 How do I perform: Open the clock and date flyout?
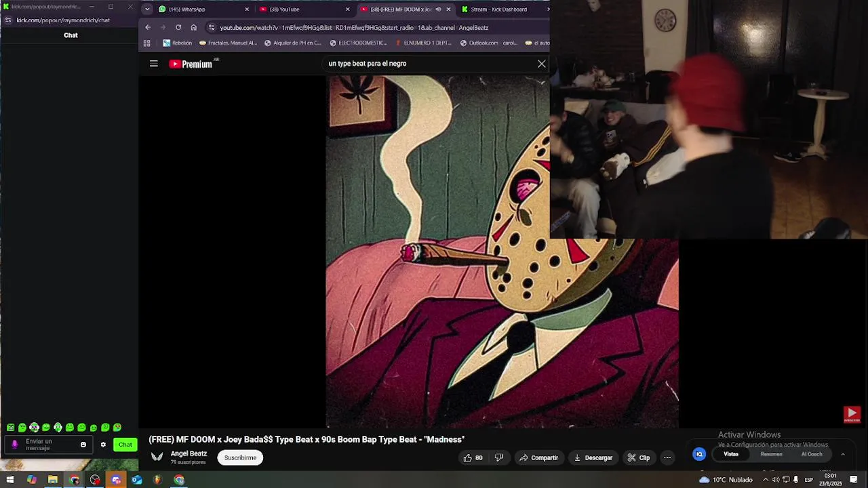(x=831, y=480)
